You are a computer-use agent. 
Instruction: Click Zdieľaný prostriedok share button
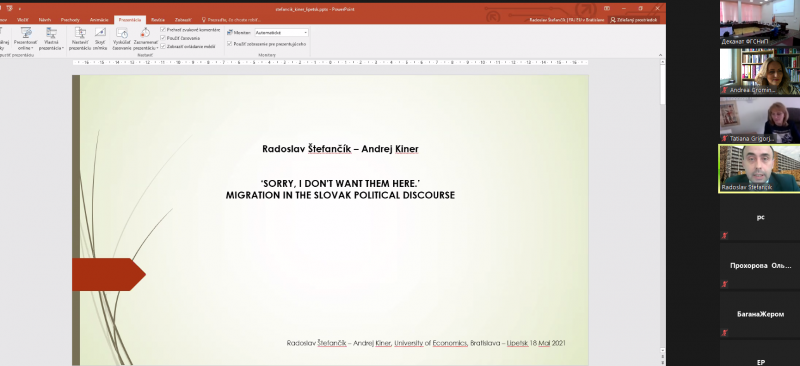tap(634, 20)
